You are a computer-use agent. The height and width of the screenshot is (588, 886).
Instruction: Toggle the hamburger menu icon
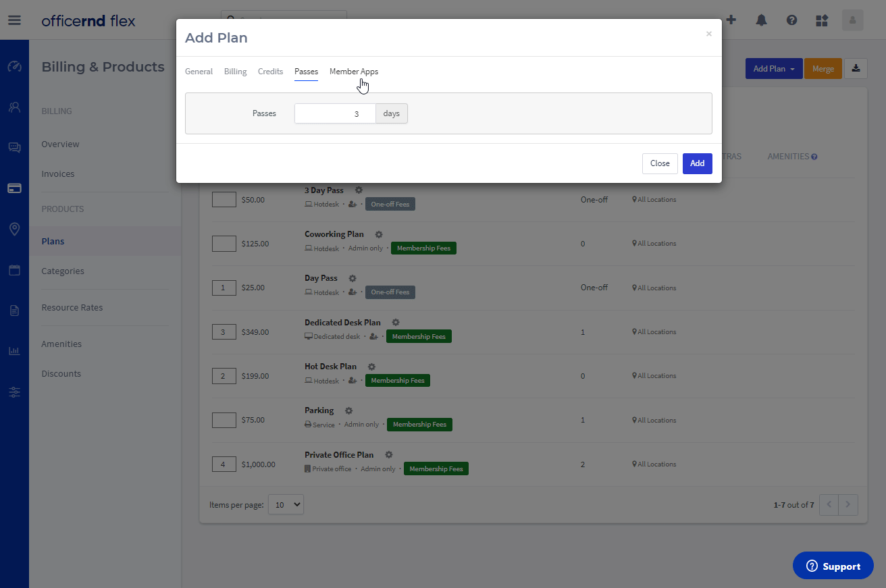(x=14, y=20)
